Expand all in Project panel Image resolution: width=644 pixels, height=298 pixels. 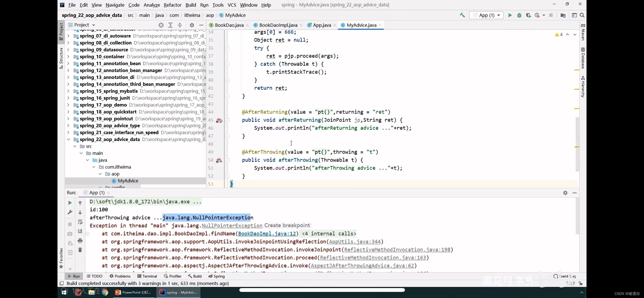[170, 25]
